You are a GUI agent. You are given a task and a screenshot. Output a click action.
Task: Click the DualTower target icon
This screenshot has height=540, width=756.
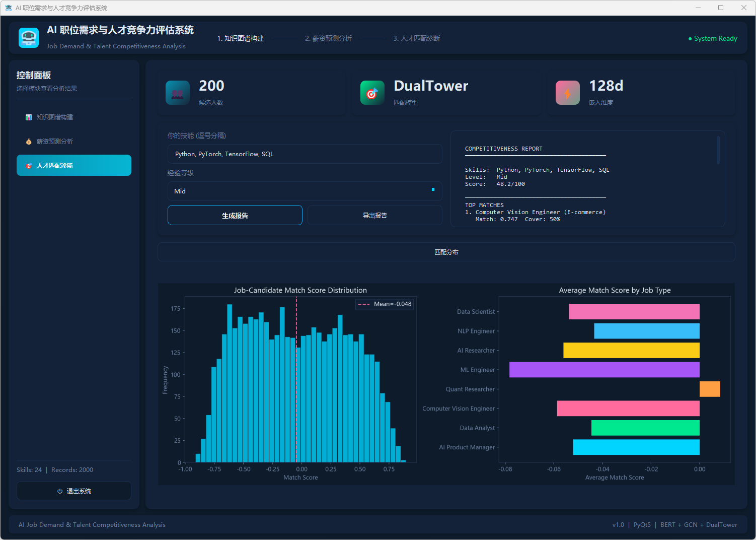coord(372,93)
